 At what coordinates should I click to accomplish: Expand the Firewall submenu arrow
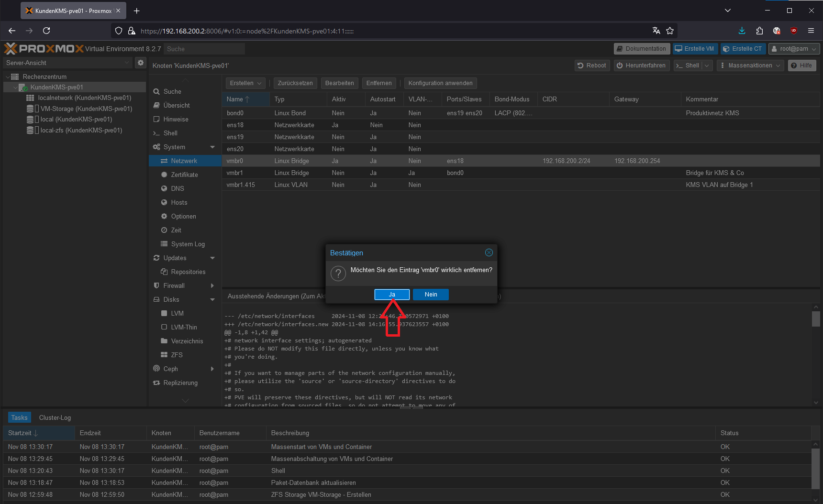pyautogui.click(x=212, y=286)
